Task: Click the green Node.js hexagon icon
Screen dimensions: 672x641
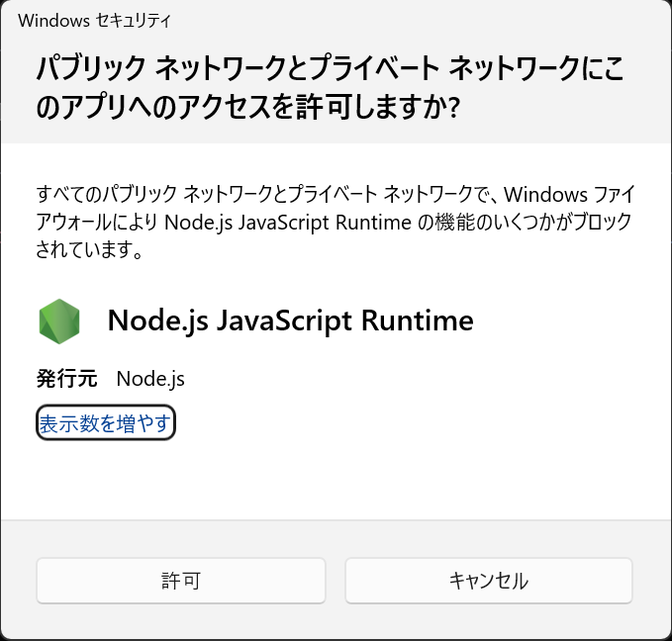Action: click(59, 321)
